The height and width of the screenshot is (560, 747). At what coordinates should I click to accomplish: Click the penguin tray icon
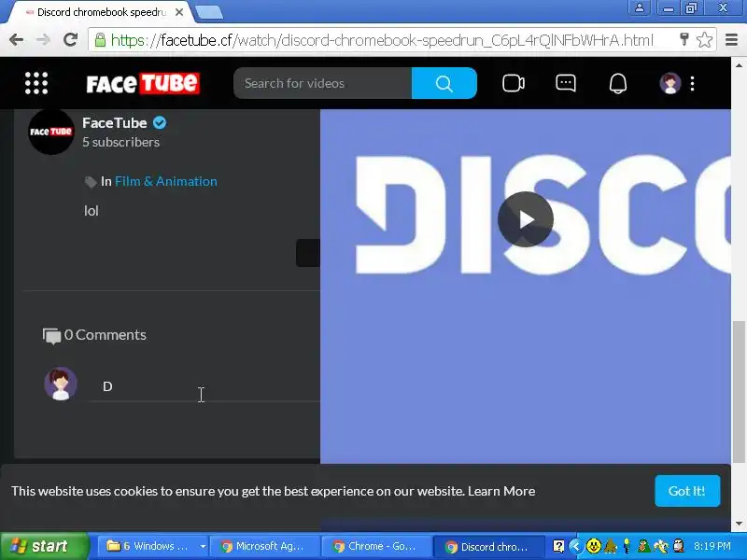(679, 546)
